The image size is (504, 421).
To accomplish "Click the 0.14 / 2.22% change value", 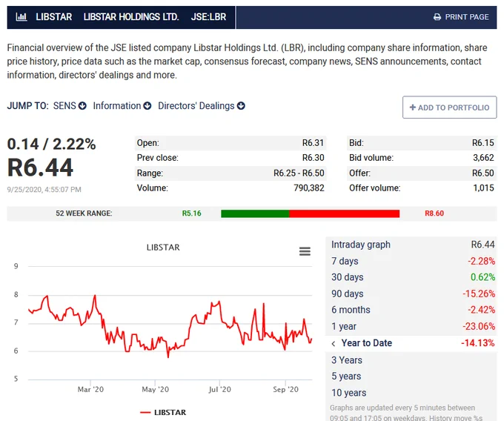I will pyautogui.click(x=51, y=144).
